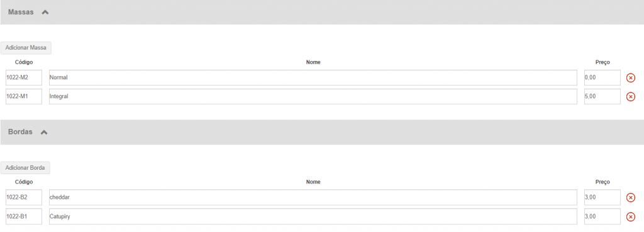Focus the cheddar name field
Image resolution: width=644 pixels, height=232 pixels.
[x=313, y=197]
